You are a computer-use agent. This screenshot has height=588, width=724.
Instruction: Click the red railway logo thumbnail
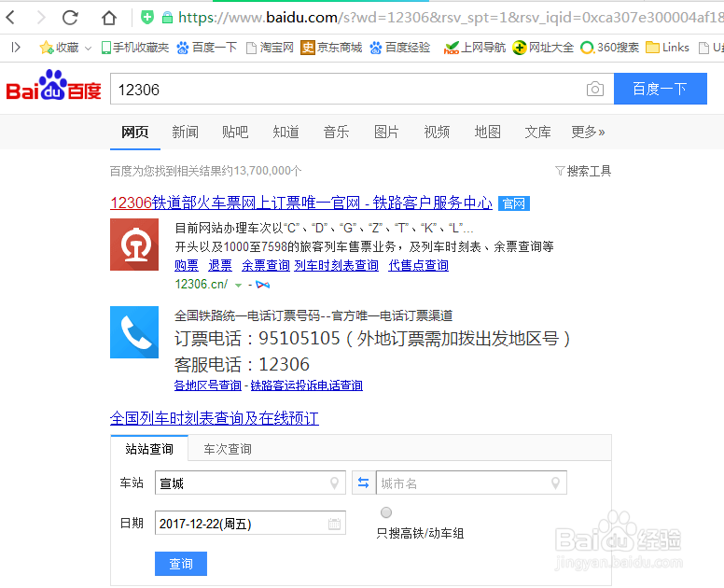point(134,245)
